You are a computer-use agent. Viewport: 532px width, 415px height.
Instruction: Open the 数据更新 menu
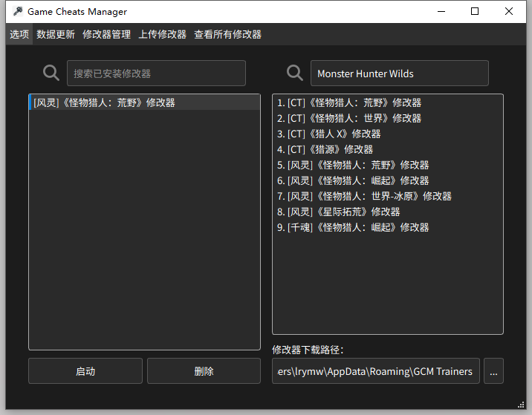pyautogui.click(x=56, y=34)
